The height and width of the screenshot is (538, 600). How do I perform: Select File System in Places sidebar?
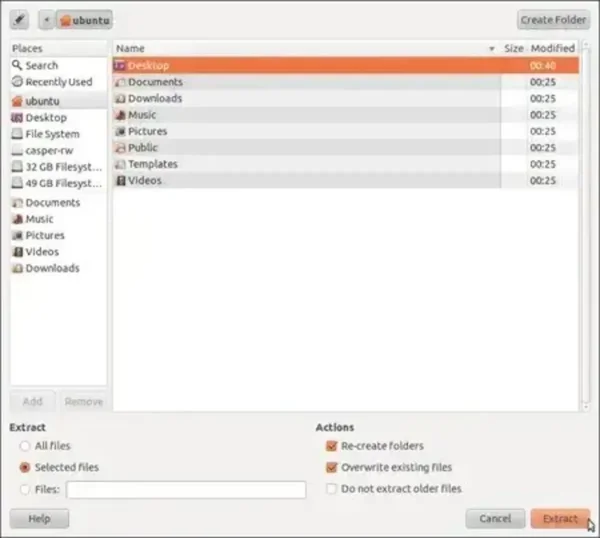coord(59,134)
